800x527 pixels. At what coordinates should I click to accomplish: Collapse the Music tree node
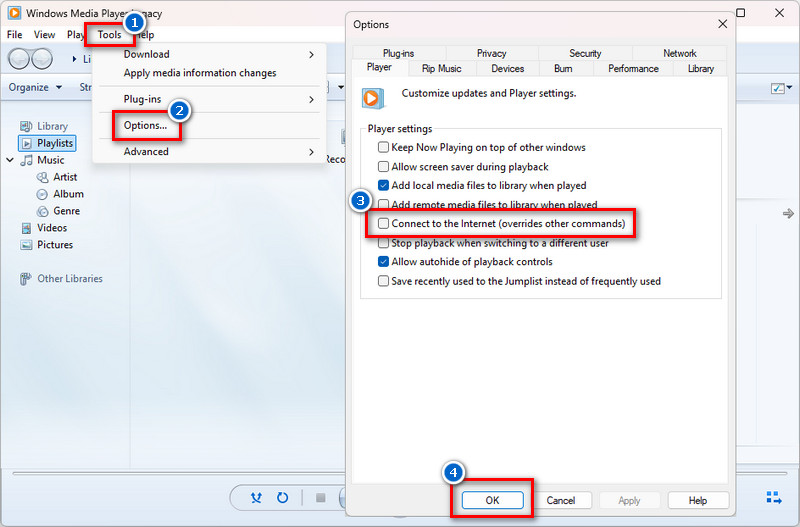coord(10,160)
